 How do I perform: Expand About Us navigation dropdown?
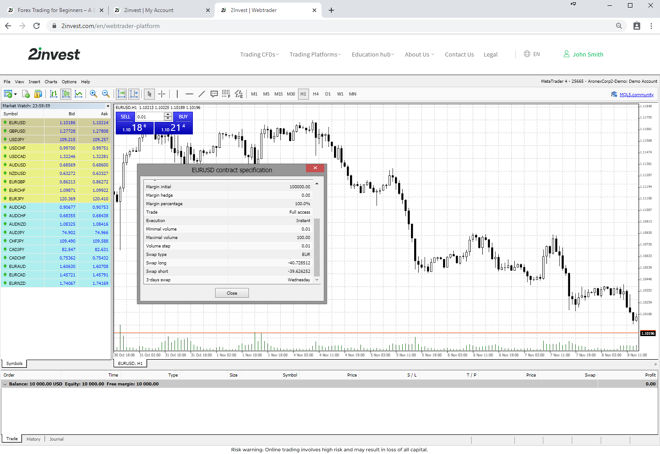point(419,54)
